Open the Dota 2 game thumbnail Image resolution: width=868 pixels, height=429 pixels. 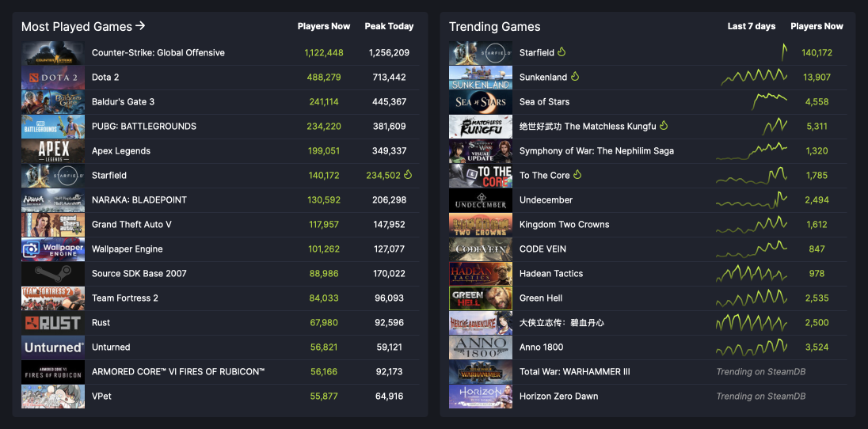click(53, 78)
